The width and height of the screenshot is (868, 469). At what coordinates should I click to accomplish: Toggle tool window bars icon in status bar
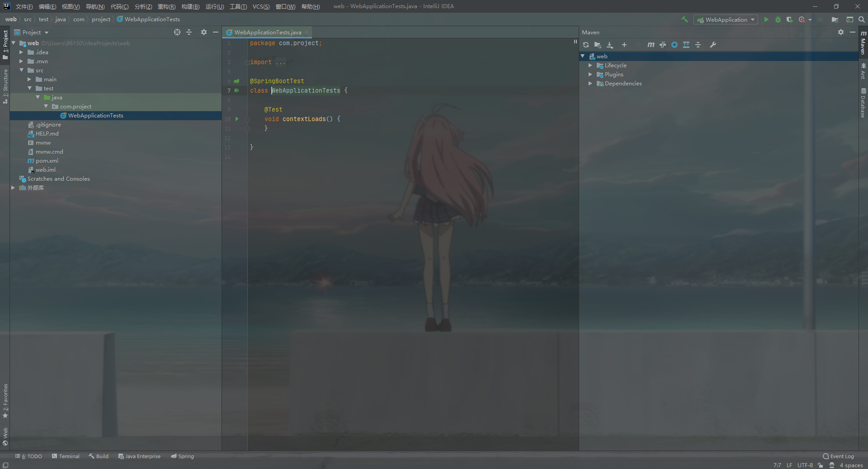pyautogui.click(x=5, y=465)
